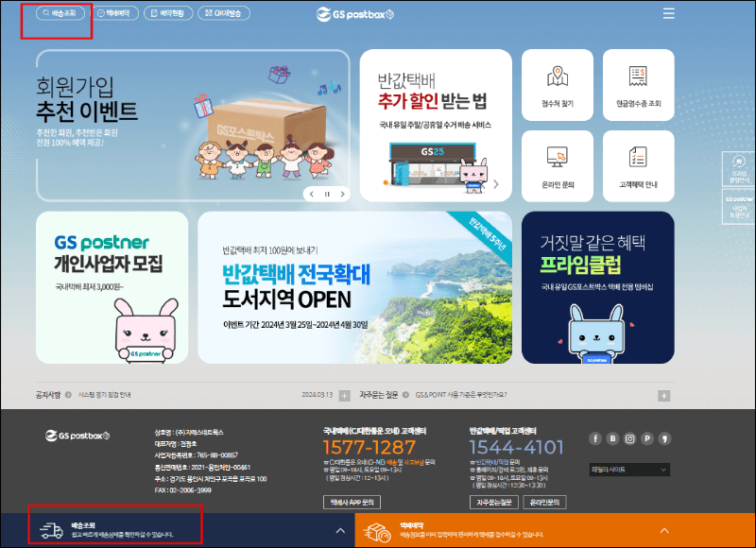The width and height of the screenshot is (756, 548).
Task: Click the 접수처 찾기 map pin icon
Action: point(558,77)
